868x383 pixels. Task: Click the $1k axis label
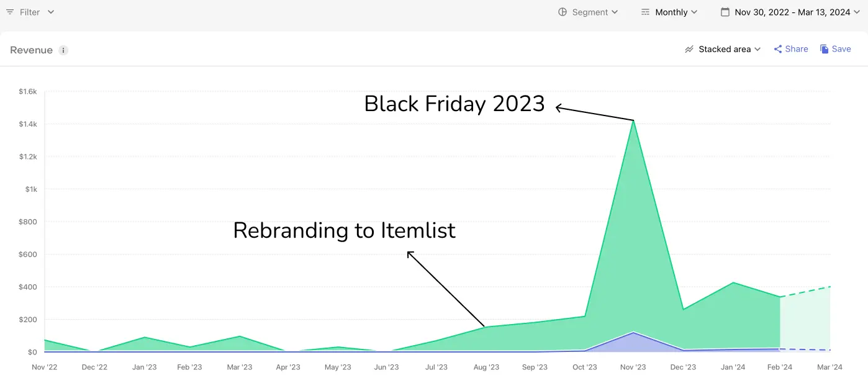pos(31,189)
